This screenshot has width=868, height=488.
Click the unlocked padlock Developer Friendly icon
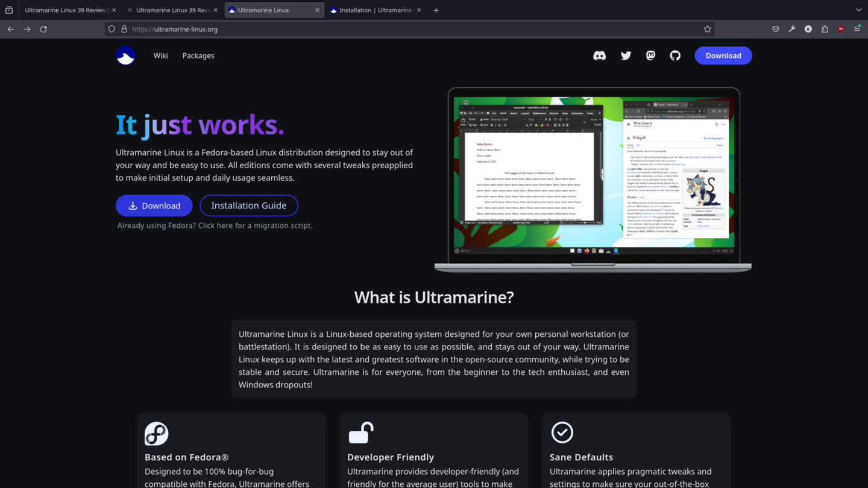(x=360, y=433)
